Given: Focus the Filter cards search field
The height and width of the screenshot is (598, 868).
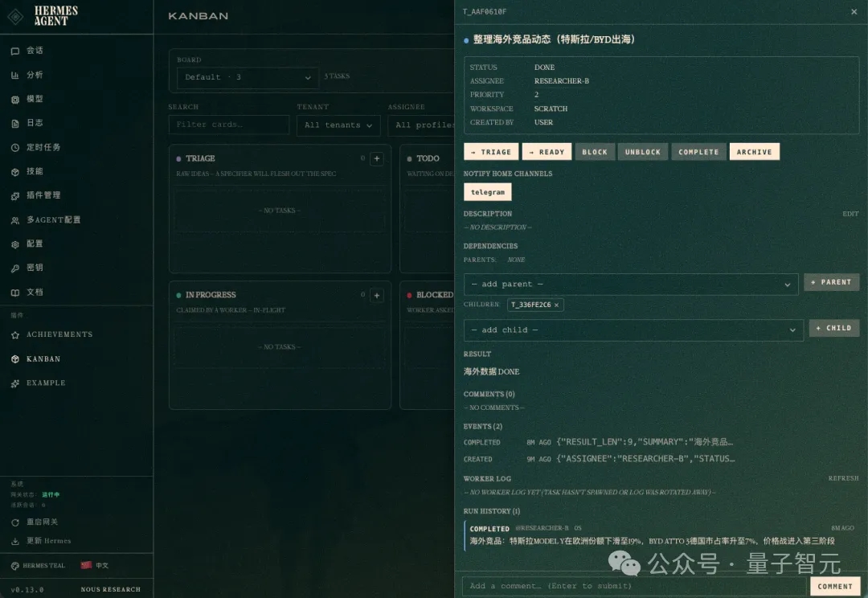Looking at the screenshot, I should pos(228,125).
